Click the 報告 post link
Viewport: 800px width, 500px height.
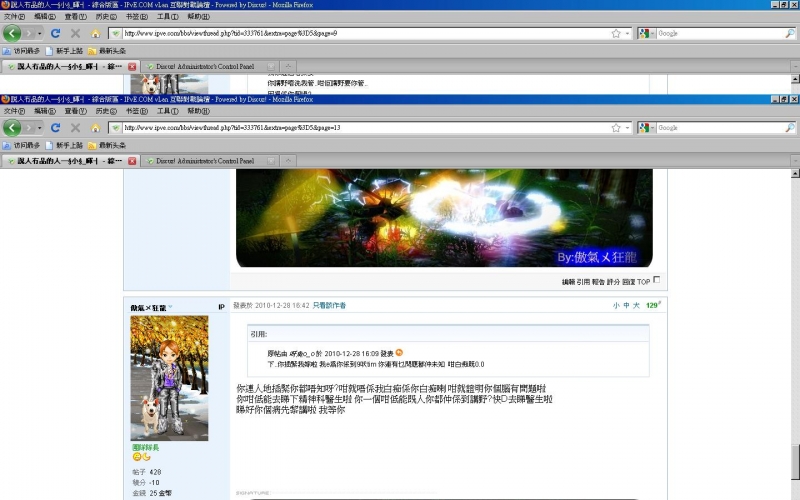(598, 282)
